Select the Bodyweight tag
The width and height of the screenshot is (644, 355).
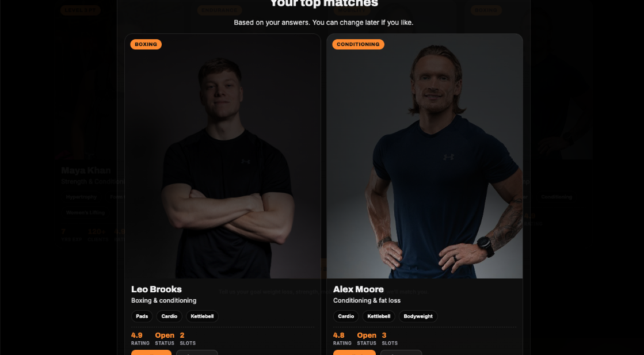418,316
